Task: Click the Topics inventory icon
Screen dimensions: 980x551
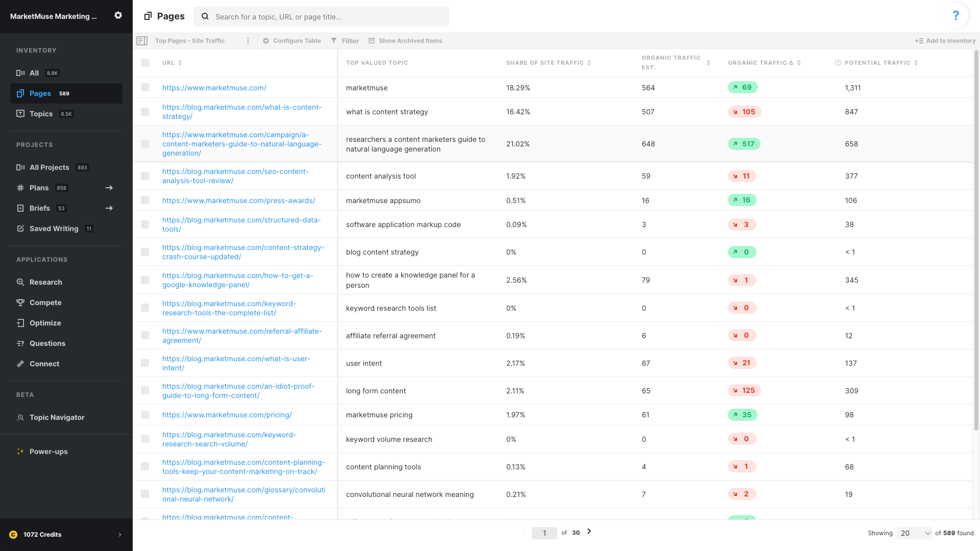Action: 20,114
